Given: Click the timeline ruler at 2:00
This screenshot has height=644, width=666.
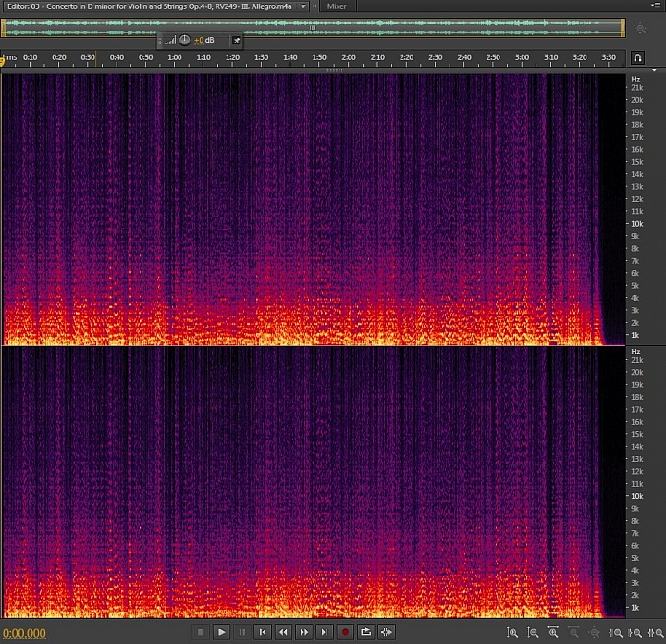Looking at the screenshot, I should 349,57.
